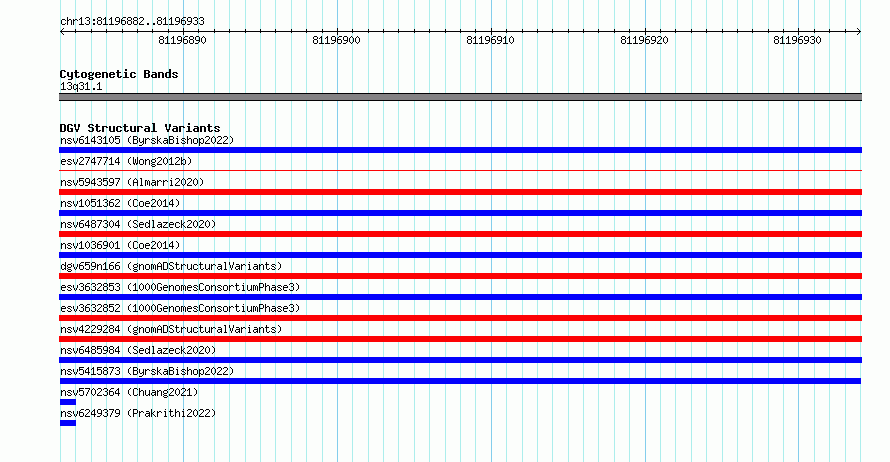Click ruler position 81196910
This screenshot has height=462, width=890.
(x=490, y=40)
